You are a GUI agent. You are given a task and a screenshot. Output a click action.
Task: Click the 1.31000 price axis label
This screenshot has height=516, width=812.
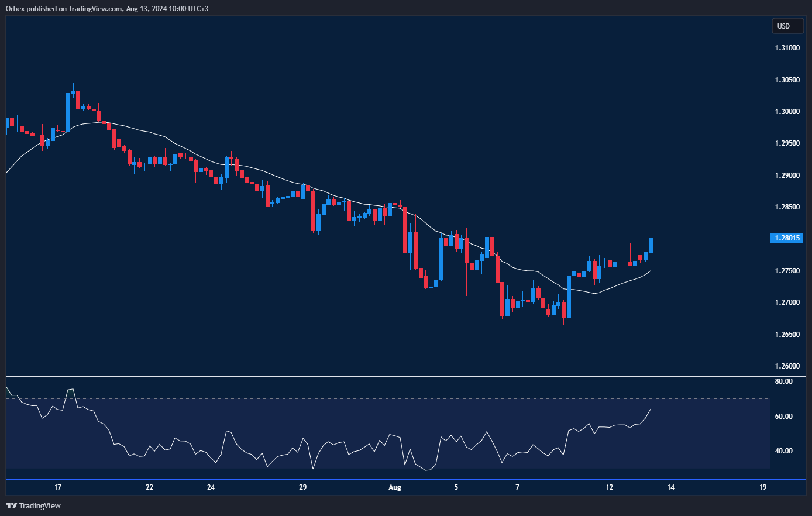point(787,48)
